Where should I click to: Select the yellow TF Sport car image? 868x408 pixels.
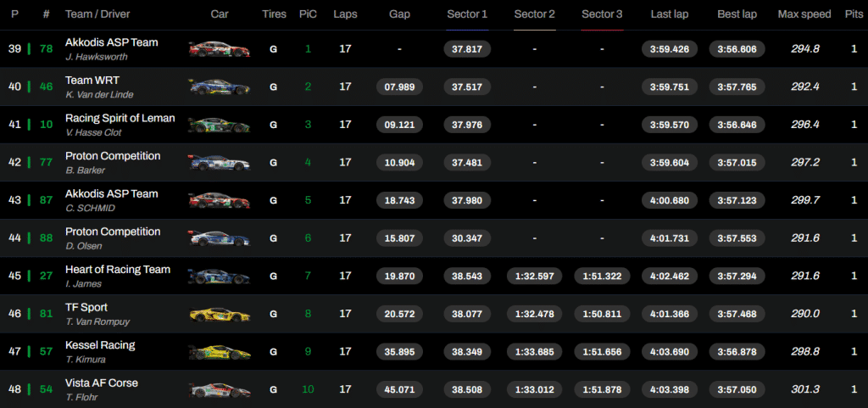pos(220,314)
